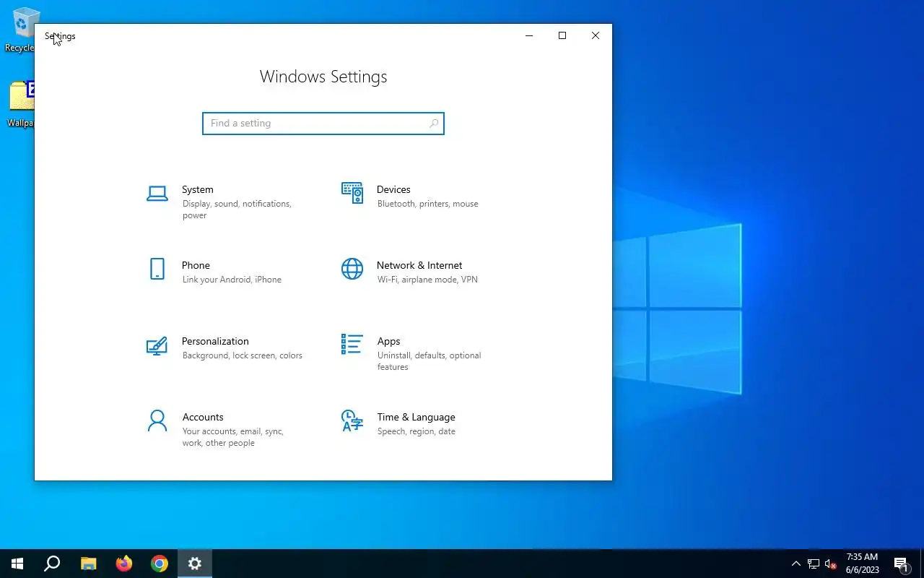This screenshot has width=924, height=578.
Task: Open the Time & Language icon
Action: 352,420
